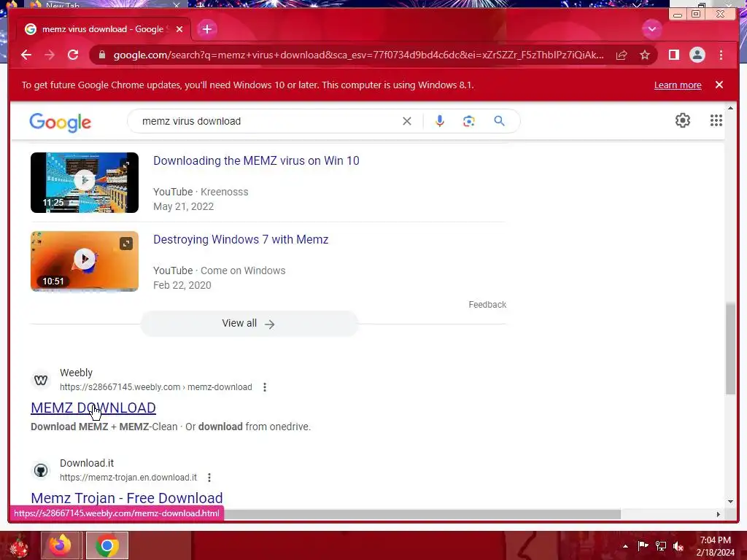Open Chrome side panel
Image resolution: width=747 pixels, height=560 pixels.
point(673,55)
